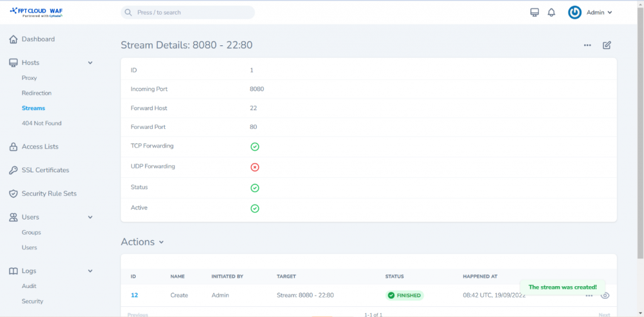Open action ID 12 link

(x=134, y=295)
